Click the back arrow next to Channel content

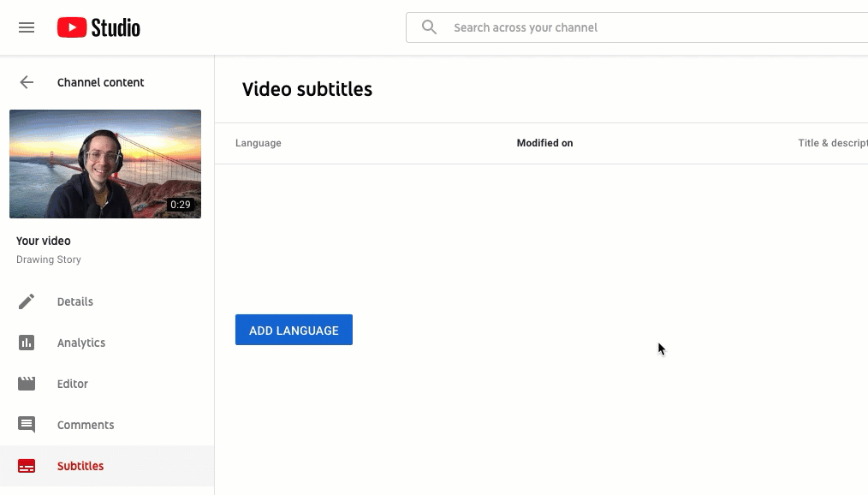click(27, 82)
